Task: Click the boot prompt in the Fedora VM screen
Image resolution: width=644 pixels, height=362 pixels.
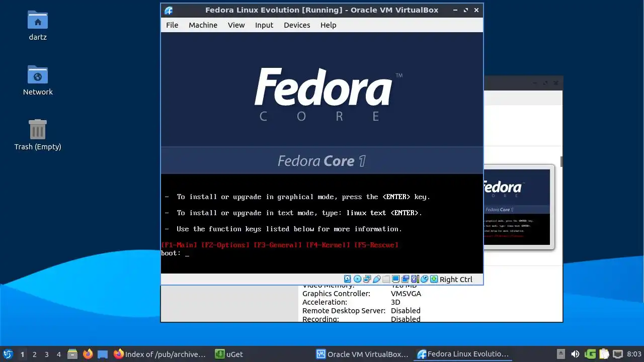Action: 175,253
